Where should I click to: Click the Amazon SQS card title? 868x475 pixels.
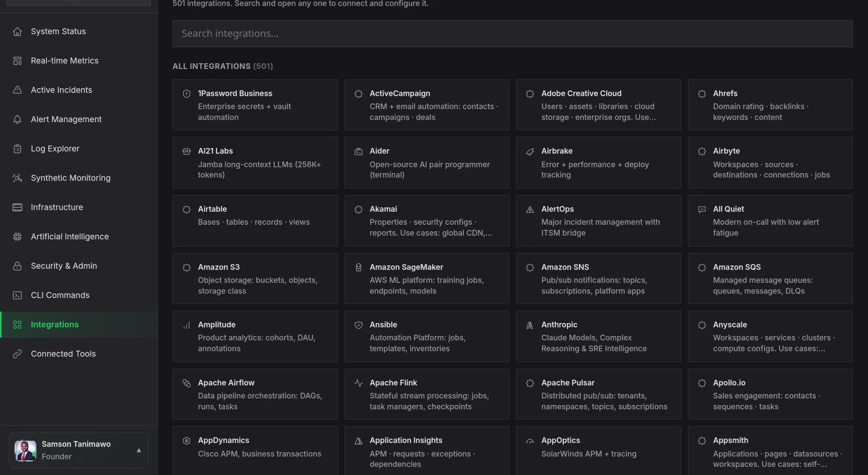click(737, 267)
